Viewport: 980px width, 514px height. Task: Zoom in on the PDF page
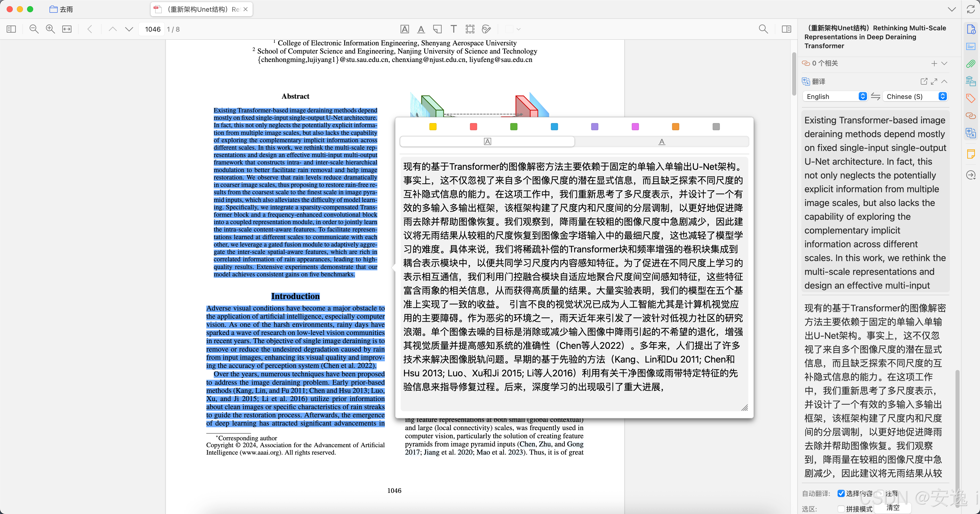[x=50, y=29]
